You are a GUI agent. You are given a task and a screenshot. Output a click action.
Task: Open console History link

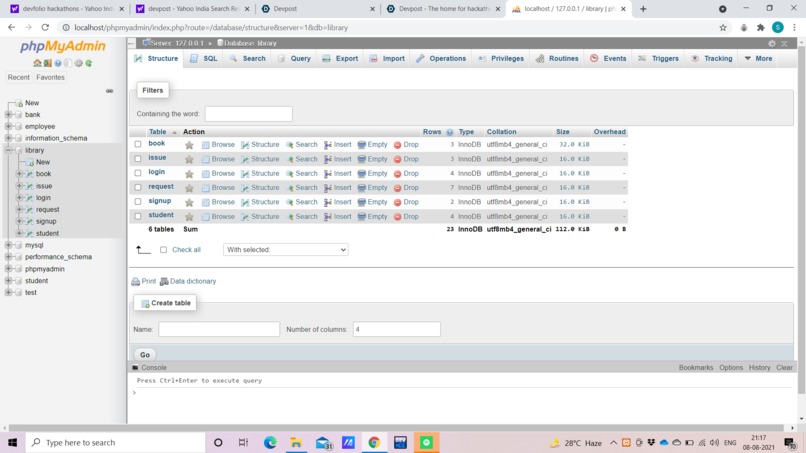pyautogui.click(x=759, y=368)
